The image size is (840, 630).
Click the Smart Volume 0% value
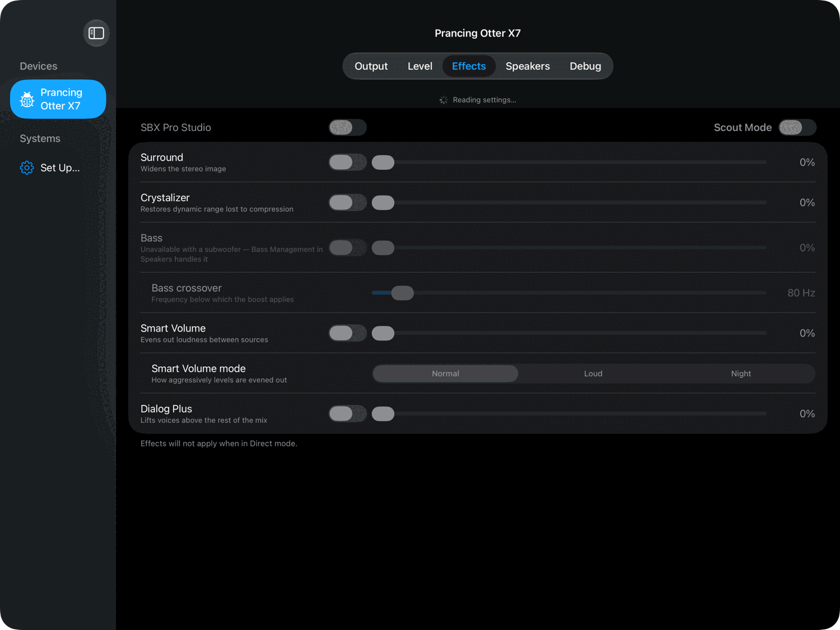(807, 333)
